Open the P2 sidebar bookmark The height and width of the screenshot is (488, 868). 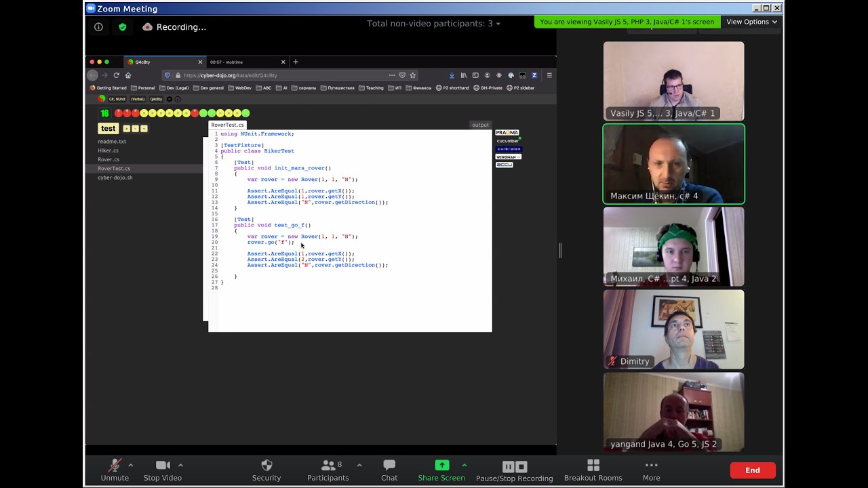[521, 87]
